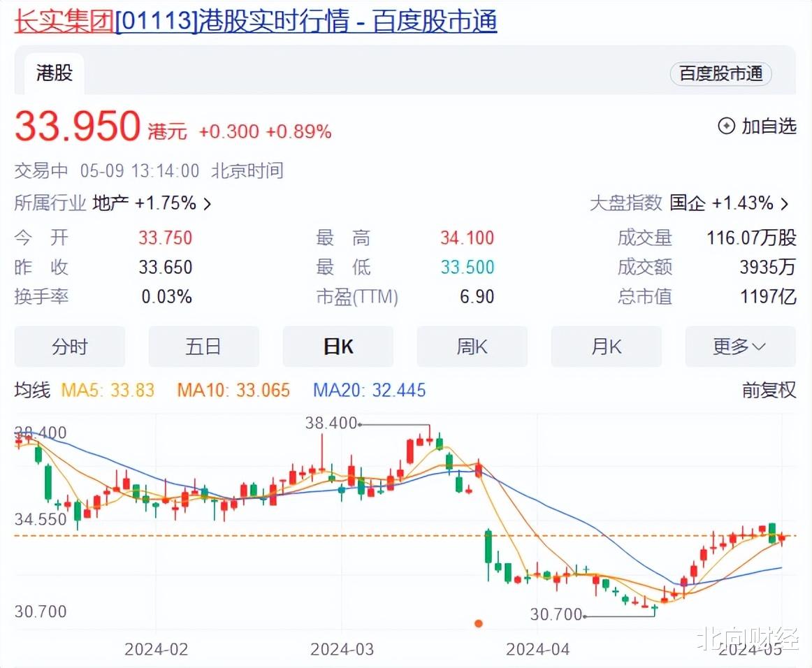This screenshot has height=668, width=812.
Task: Click the timestamp 05-09 13:14:00
Action: [x=139, y=171]
